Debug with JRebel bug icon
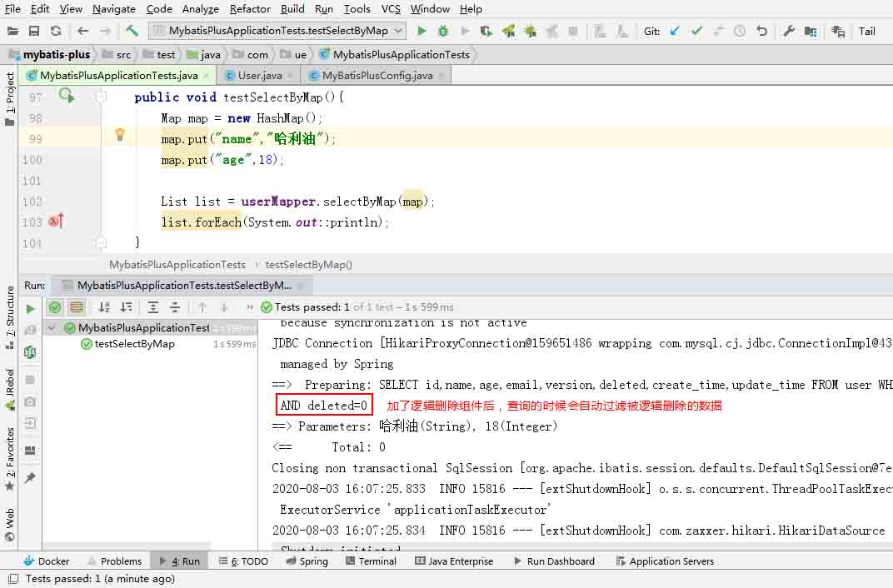 point(530,31)
